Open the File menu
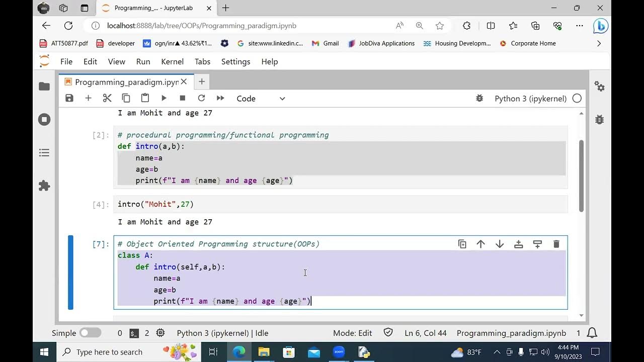The height and width of the screenshot is (362, 644). (x=66, y=61)
